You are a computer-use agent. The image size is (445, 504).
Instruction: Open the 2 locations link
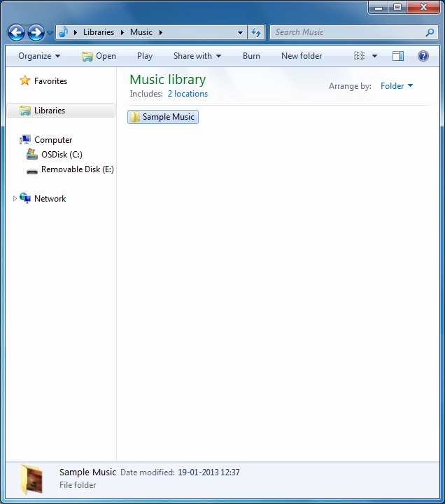point(188,94)
